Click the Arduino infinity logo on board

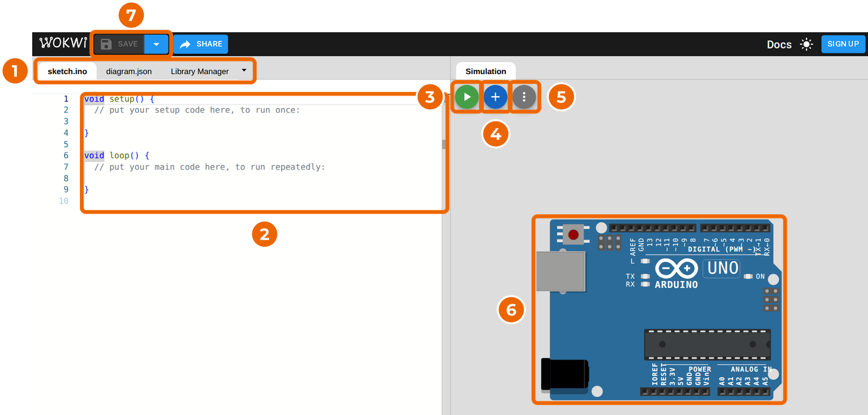[677, 268]
